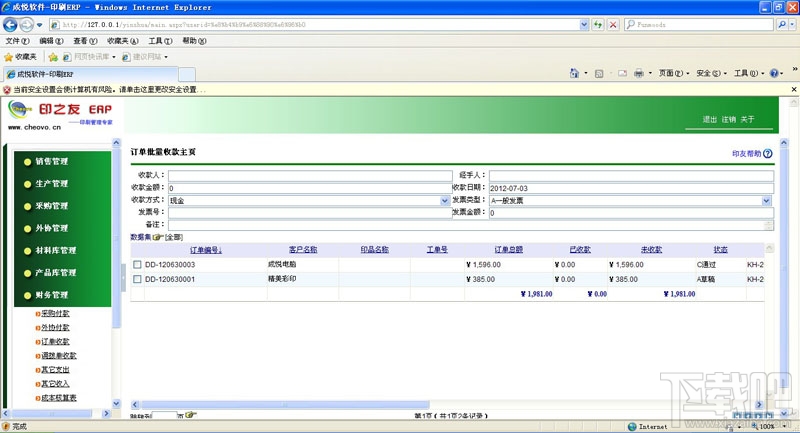
Task: Expand the recent pages dropdown arrow
Action: 40,25
